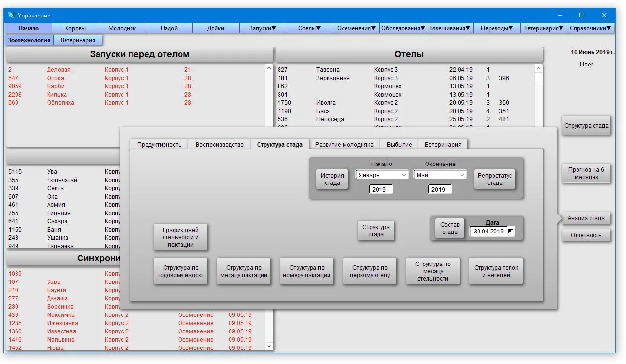Click the date field 30.04.2019
This screenshot has height=364, width=626.
488,232
